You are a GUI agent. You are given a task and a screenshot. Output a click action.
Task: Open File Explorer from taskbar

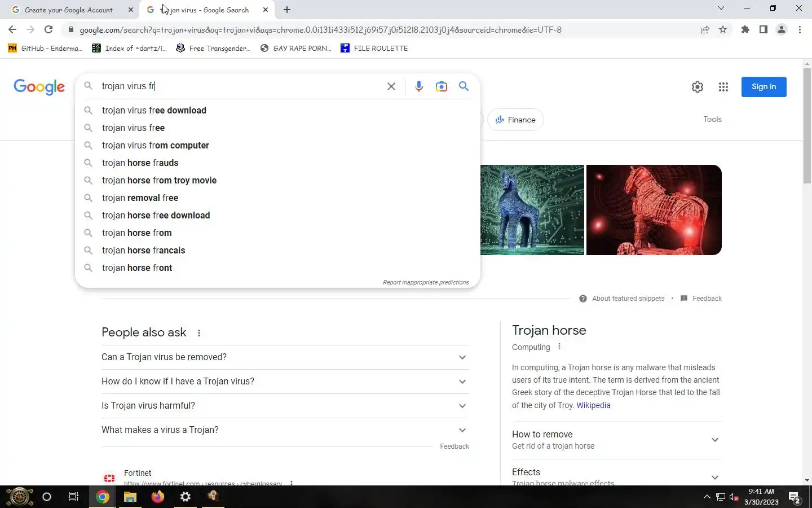coord(130,497)
